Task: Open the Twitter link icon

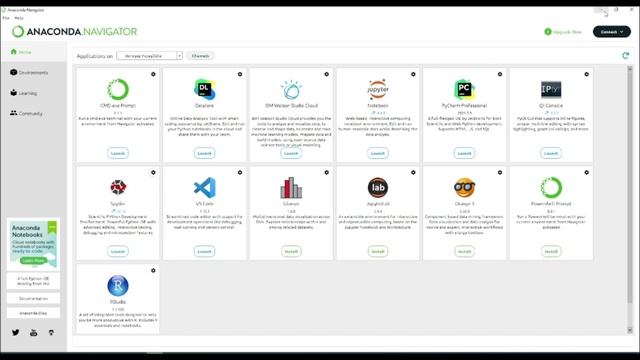Action: [16, 332]
